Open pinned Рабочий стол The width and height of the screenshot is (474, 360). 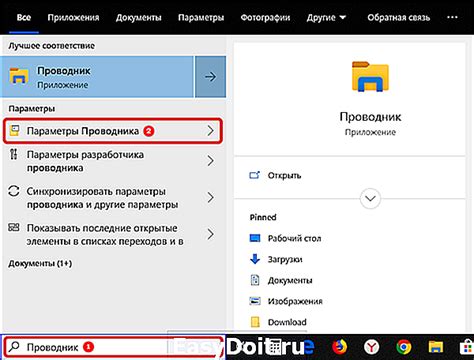(x=294, y=238)
